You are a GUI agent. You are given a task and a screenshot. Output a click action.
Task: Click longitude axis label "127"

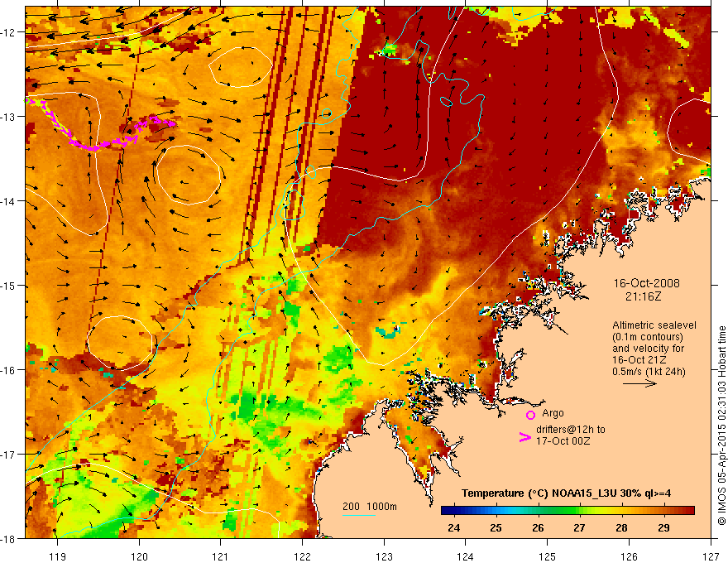click(711, 556)
